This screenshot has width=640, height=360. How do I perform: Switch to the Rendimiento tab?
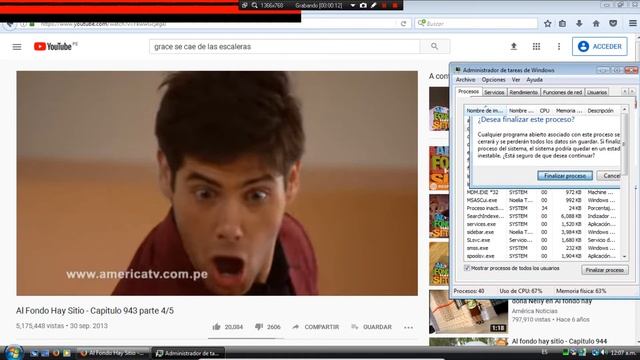tap(524, 92)
